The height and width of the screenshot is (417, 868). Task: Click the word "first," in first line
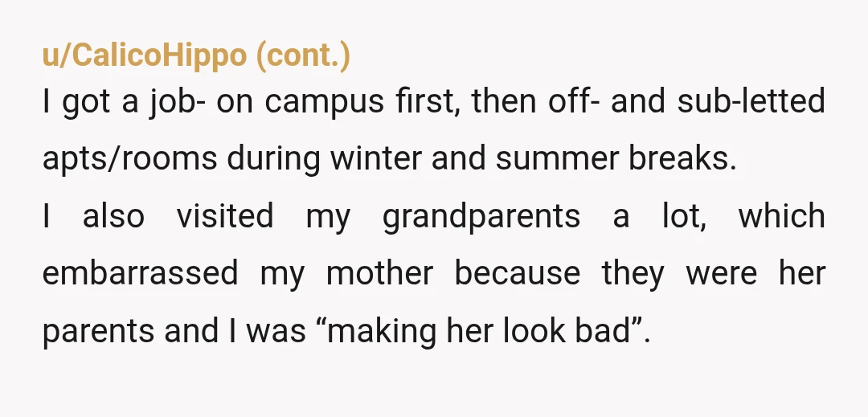pos(428,101)
